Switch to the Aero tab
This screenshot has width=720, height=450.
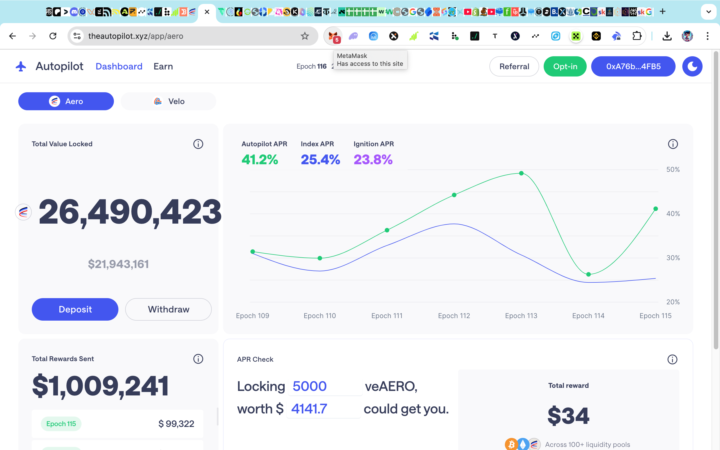click(x=66, y=101)
